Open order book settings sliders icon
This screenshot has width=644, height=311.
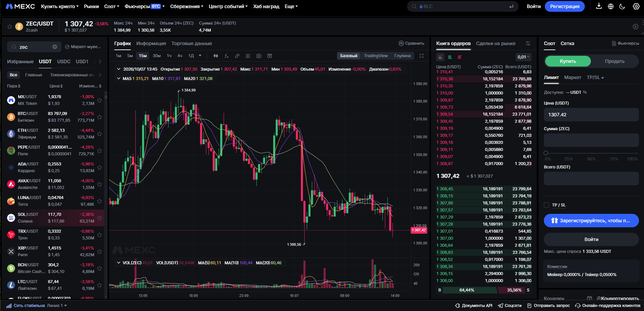pos(528,43)
